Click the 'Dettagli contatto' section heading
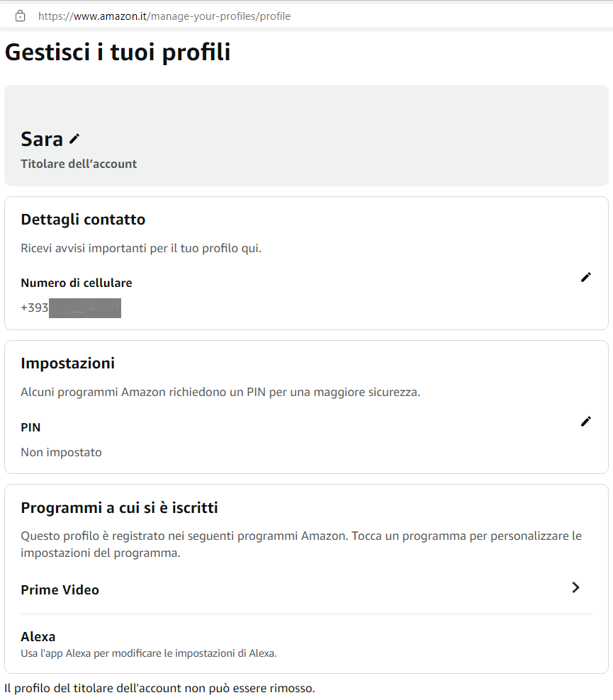This screenshot has height=700, width=613. [x=83, y=220]
